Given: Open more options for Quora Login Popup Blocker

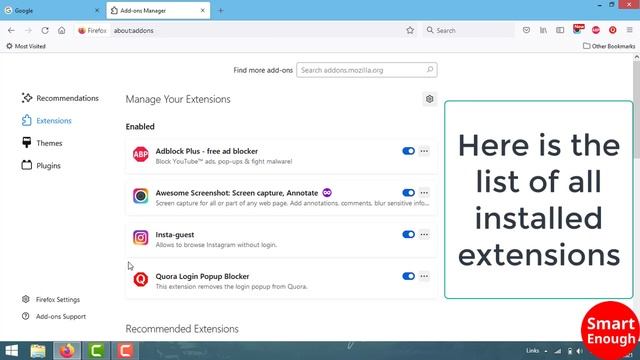Looking at the screenshot, I should (x=424, y=276).
